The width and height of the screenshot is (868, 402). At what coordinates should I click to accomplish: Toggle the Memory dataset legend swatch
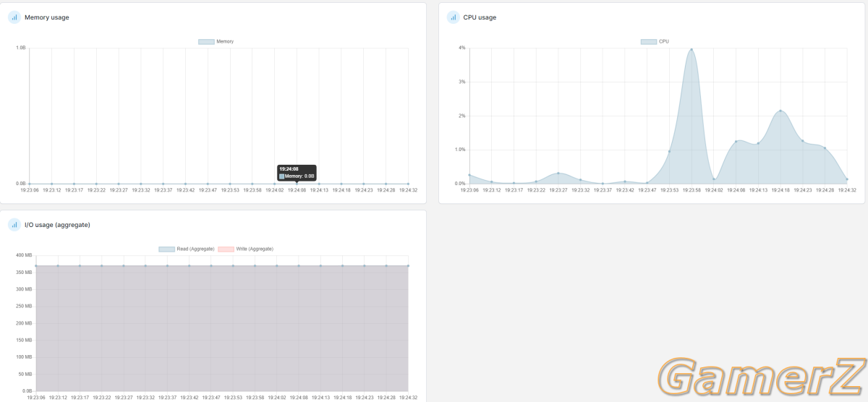[206, 42]
